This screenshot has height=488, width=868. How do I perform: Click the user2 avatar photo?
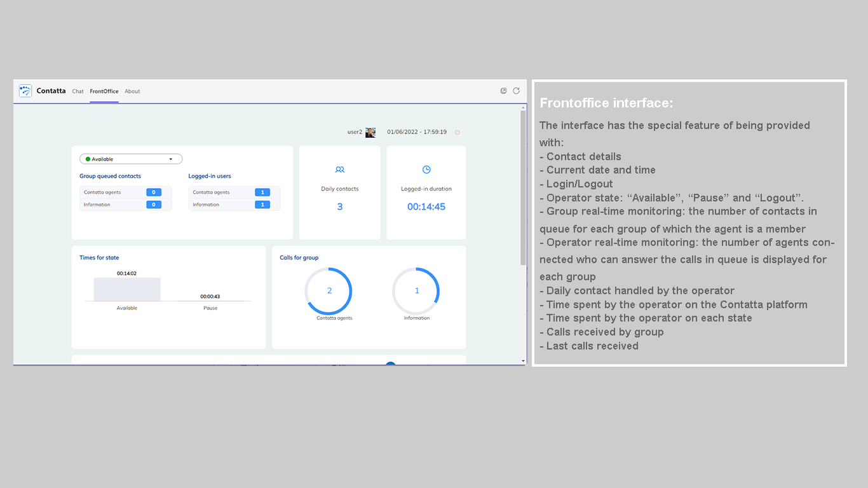click(x=370, y=132)
